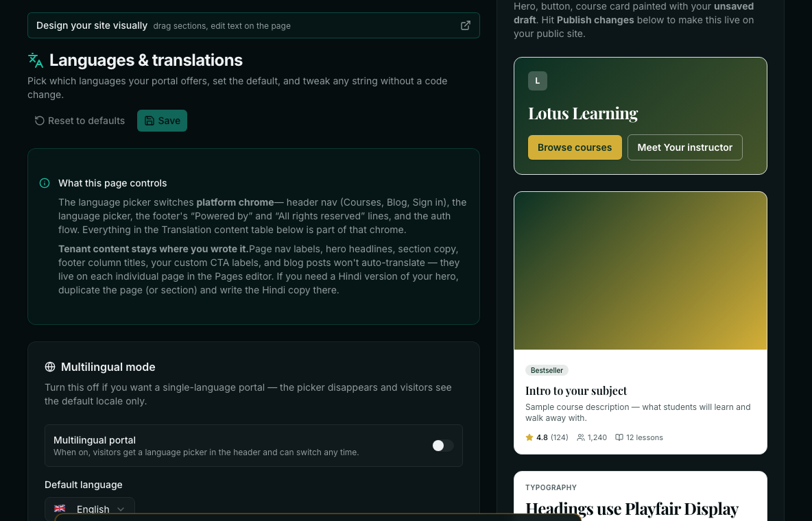Click the floppy disk icon in Save
Image resolution: width=812 pixels, height=521 pixels.
coord(149,121)
